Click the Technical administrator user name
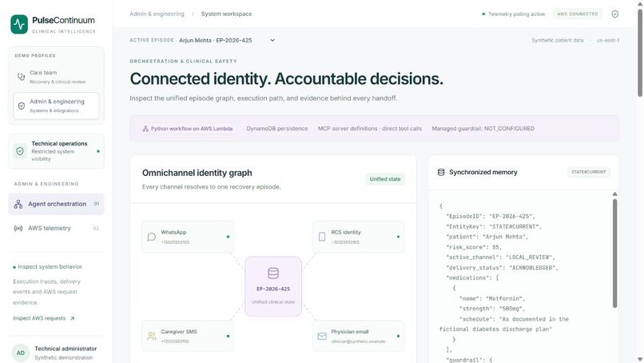Screen dimensions: 644x363 (x=66, y=349)
